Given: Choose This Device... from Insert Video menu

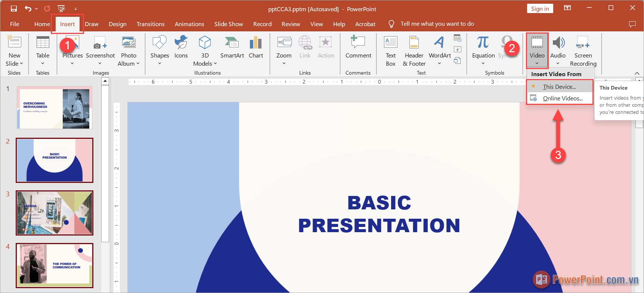Looking at the screenshot, I should (560, 87).
